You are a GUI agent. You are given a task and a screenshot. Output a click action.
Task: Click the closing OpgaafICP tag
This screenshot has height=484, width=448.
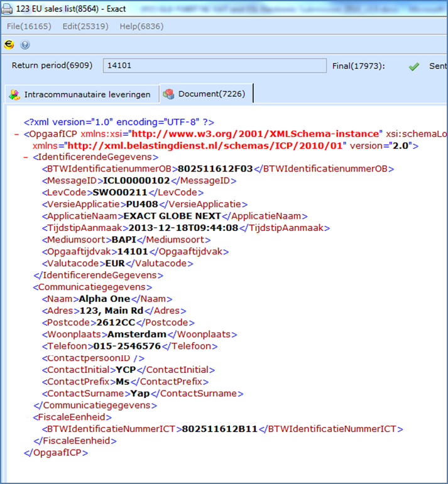click(x=56, y=453)
